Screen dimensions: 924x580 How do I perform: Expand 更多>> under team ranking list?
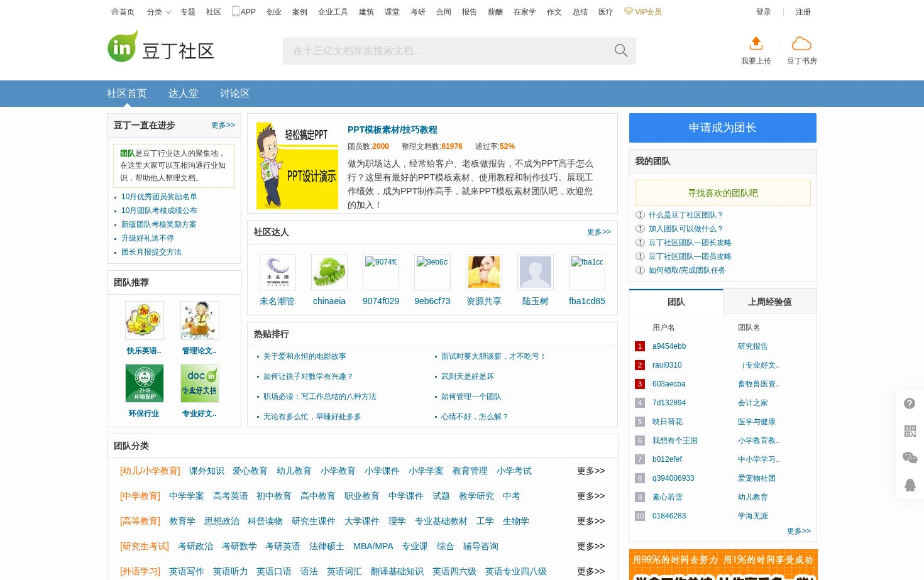tap(799, 531)
